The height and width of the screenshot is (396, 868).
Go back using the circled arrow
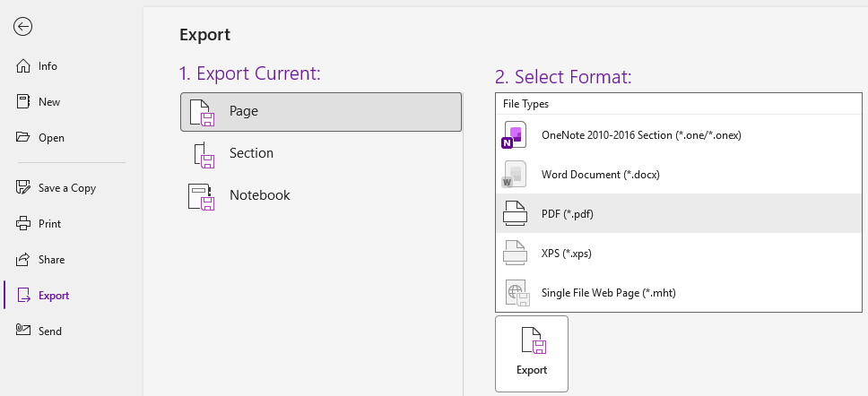[23, 27]
